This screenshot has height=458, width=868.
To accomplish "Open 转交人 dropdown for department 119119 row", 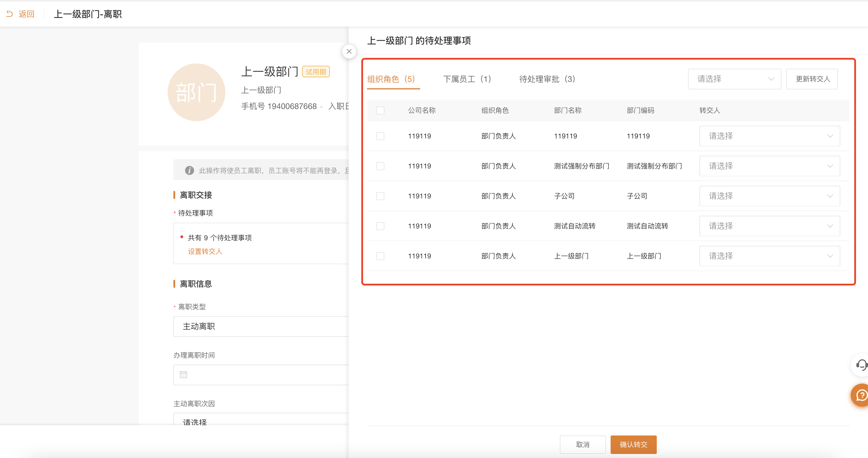I will pyautogui.click(x=770, y=136).
